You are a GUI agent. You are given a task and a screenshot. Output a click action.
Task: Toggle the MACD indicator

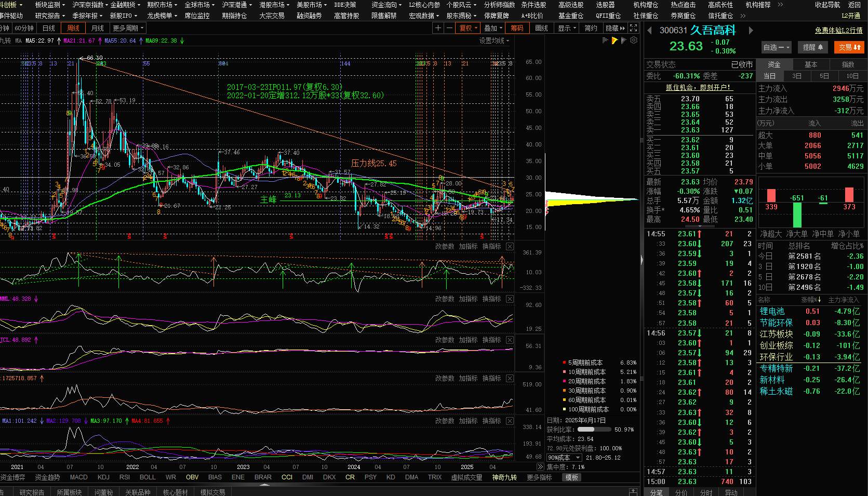79,477
